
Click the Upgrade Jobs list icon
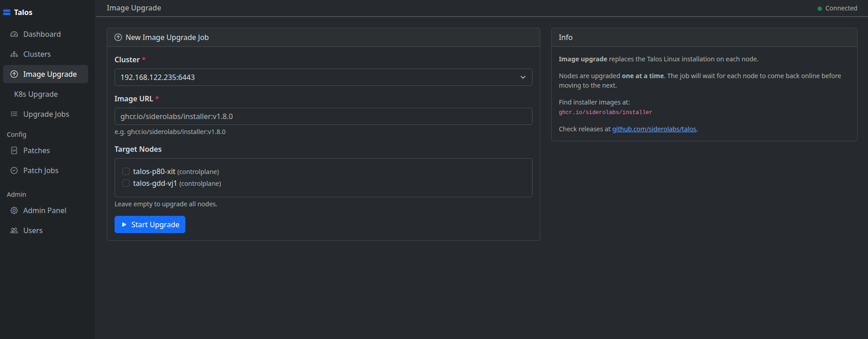pos(14,114)
